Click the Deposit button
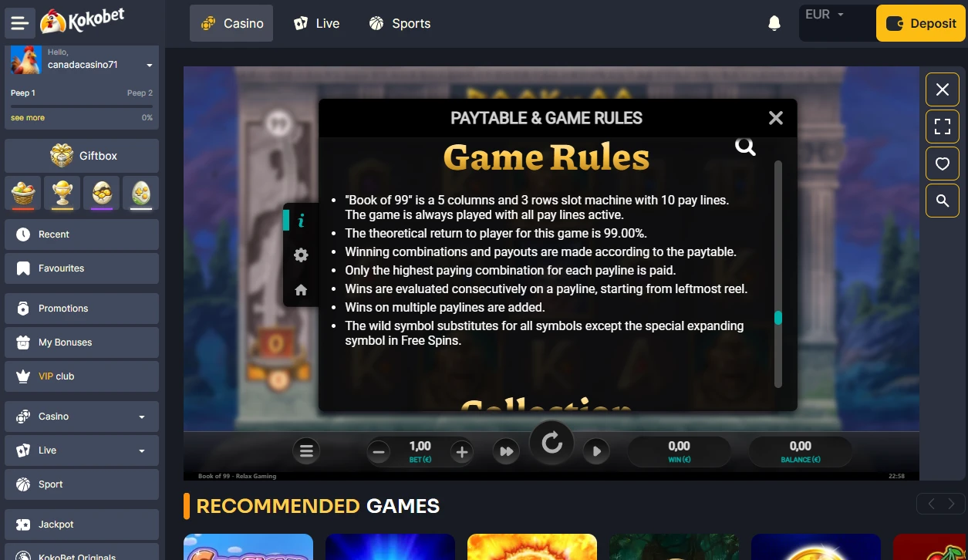 point(921,23)
